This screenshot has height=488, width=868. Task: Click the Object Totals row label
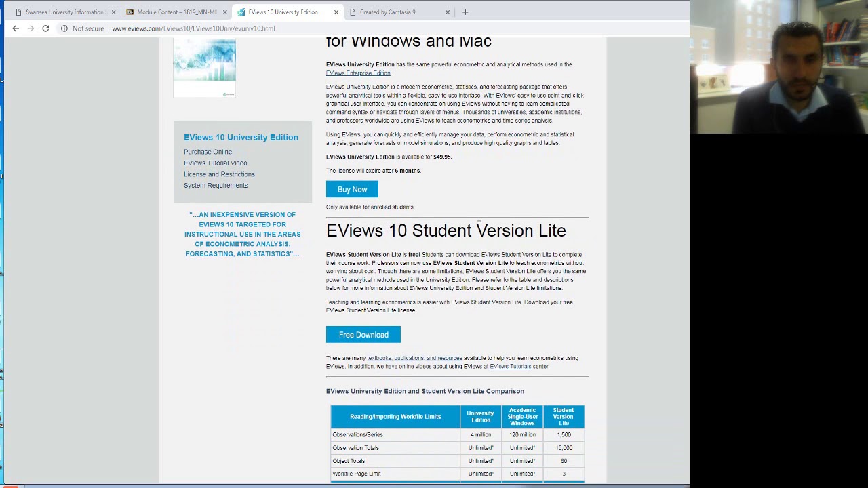coord(349,461)
